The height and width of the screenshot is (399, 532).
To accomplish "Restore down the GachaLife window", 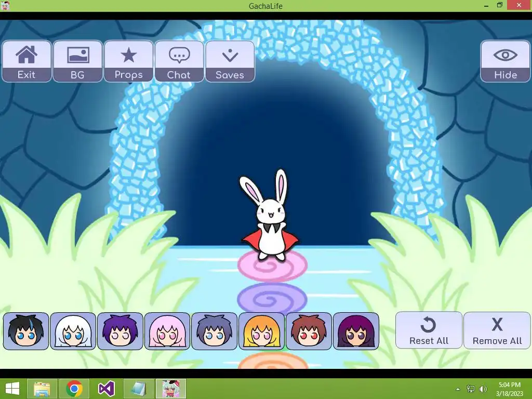I will 499,5.
